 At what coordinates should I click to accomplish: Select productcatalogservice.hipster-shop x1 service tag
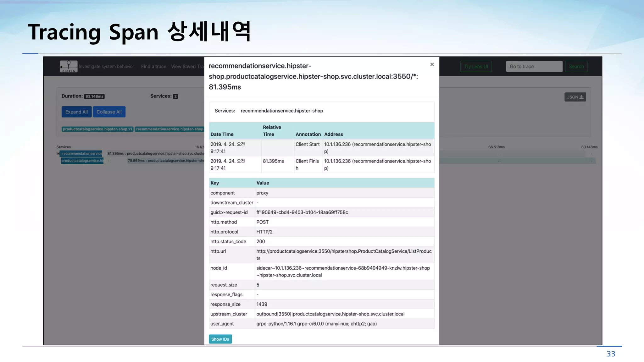point(97,129)
